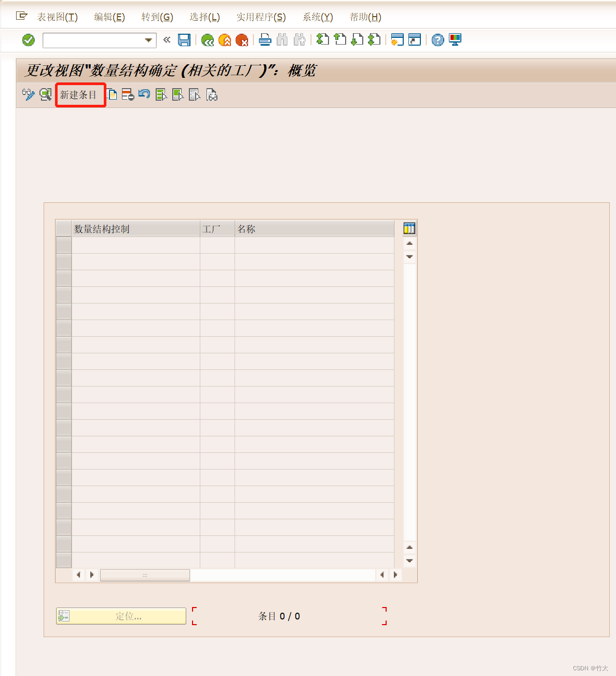616x676 pixels.
Task: Print the current view
Action: (x=265, y=40)
